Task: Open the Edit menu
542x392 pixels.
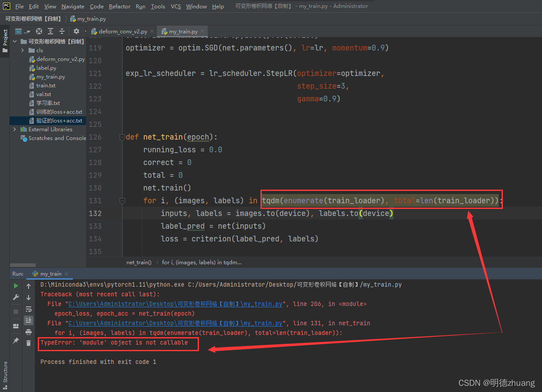Action: (x=34, y=6)
